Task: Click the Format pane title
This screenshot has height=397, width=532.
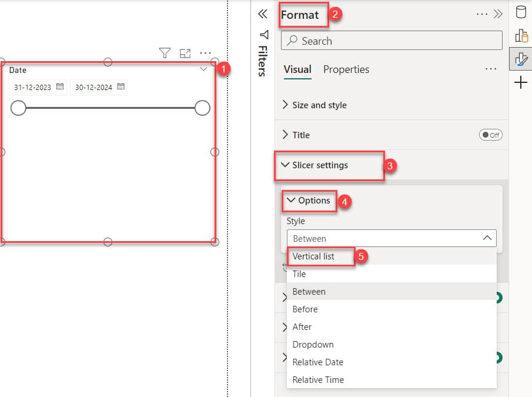Action: click(x=300, y=15)
